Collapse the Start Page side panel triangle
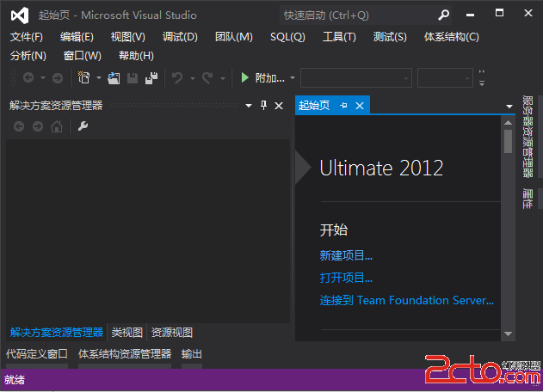The image size is (543, 392). point(303,168)
